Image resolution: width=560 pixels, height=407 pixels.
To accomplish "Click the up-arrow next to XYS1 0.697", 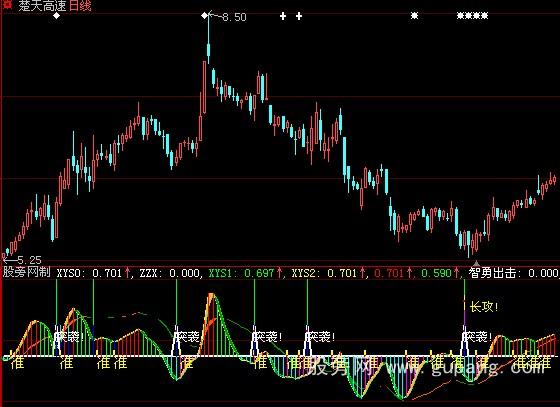I will click(279, 273).
